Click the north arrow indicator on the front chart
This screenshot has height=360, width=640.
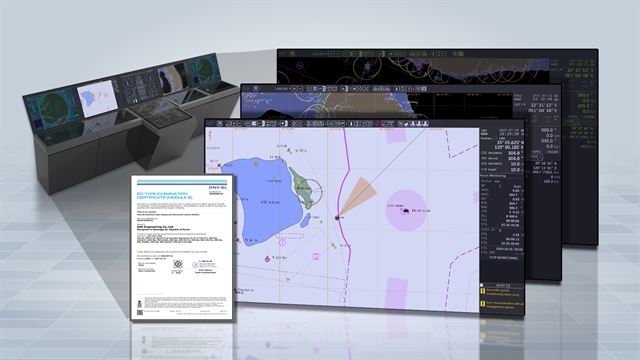click(x=210, y=136)
